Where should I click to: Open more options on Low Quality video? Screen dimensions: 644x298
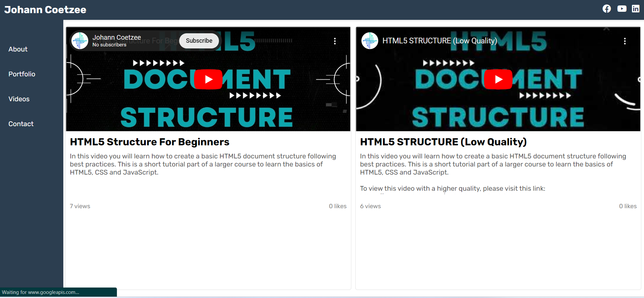point(624,41)
